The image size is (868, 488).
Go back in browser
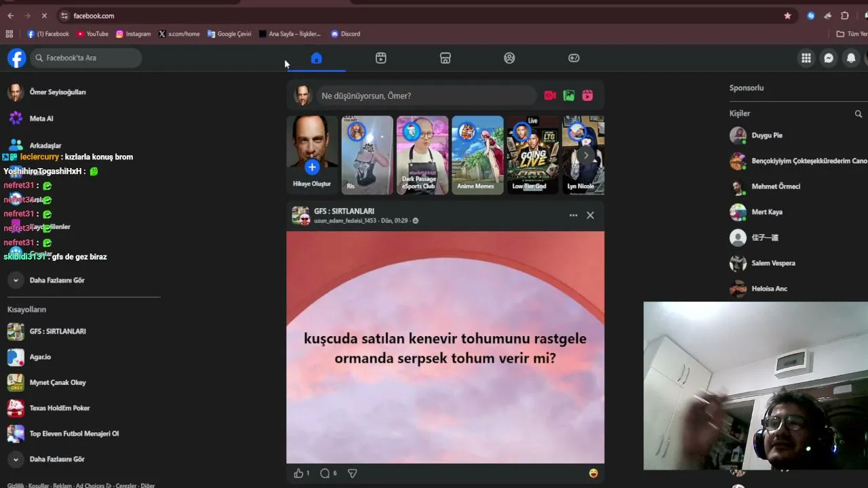click(10, 16)
